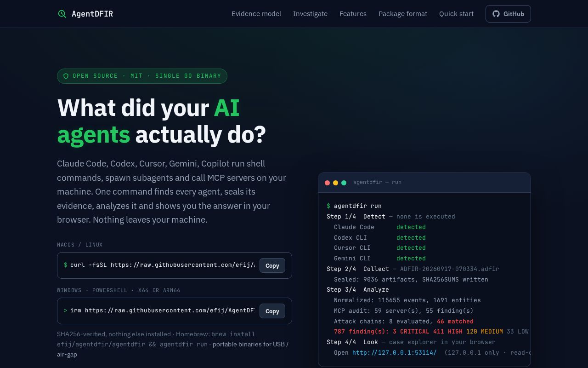Go to the Evidence model section
588x368 pixels.
[x=256, y=14]
